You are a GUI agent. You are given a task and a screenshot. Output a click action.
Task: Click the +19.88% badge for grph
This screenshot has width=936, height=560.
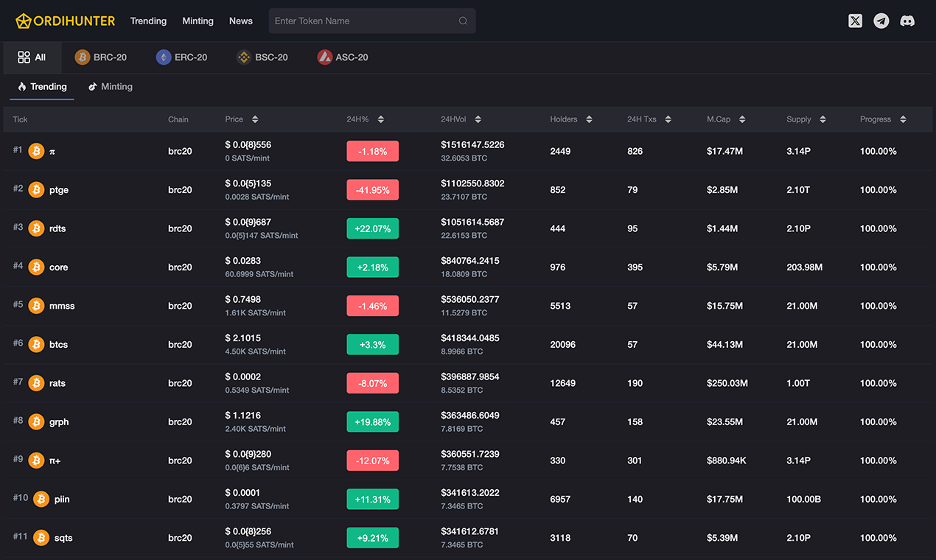372,421
